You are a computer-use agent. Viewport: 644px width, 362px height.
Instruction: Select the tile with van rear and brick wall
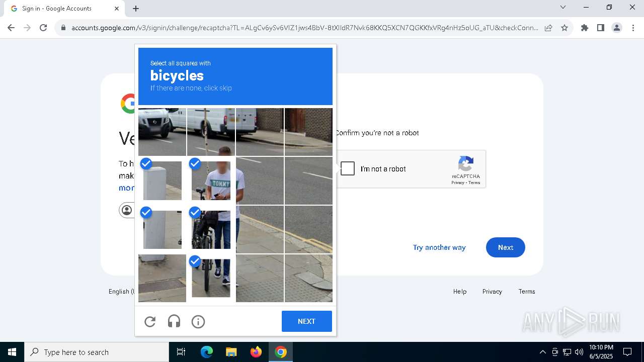click(x=260, y=132)
